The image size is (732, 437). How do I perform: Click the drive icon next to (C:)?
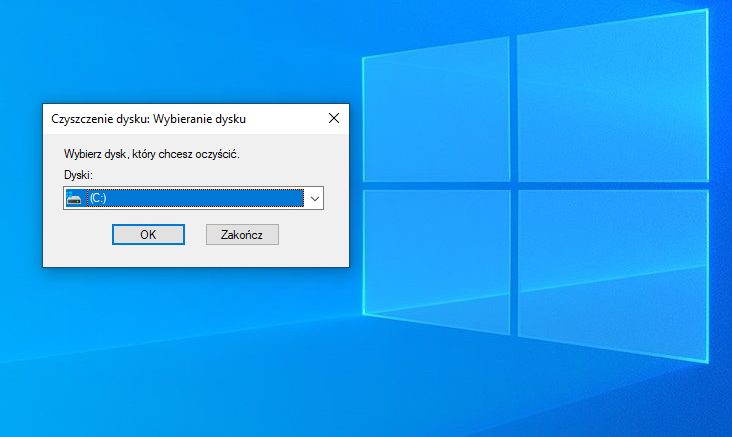point(74,198)
